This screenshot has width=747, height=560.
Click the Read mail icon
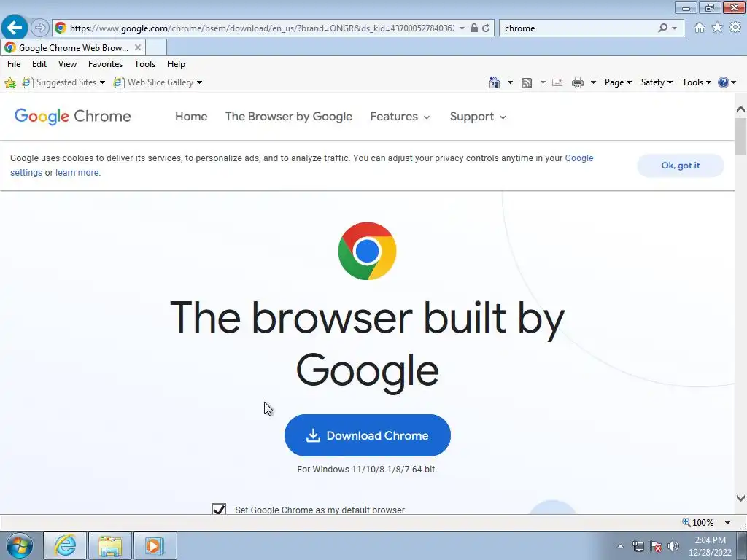(557, 82)
